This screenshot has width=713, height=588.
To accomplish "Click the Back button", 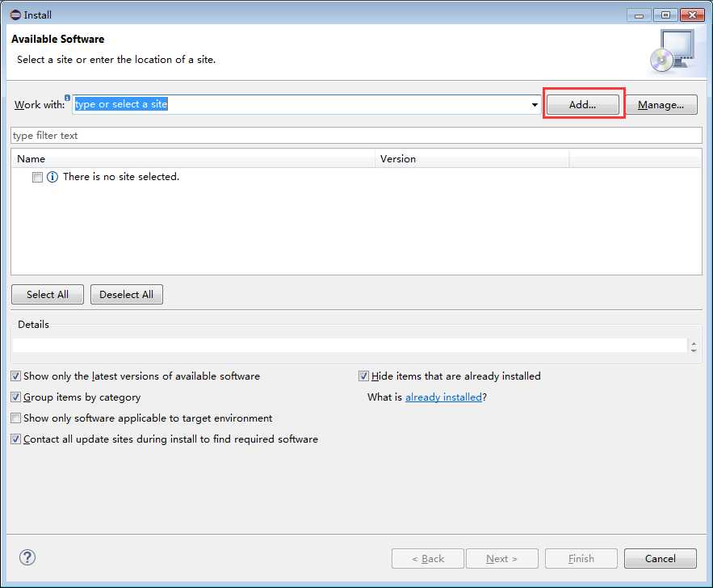I will [x=428, y=558].
